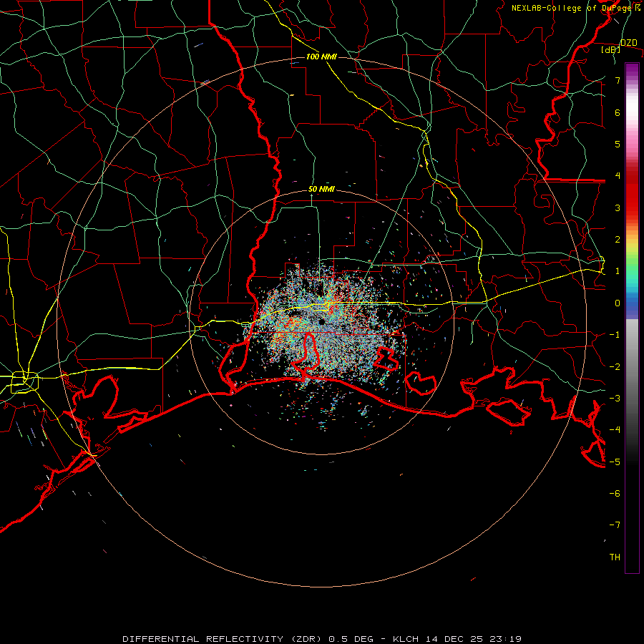Click the 50 NMI range ring label
The height and width of the screenshot is (644, 644).
click(x=321, y=190)
